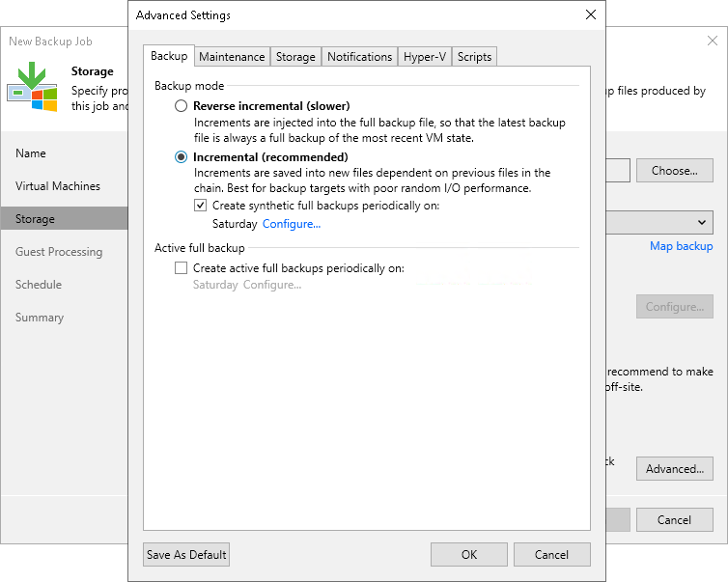This screenshot has height=582, width=728.
Task: Select Reverse incremental backup mode
Action: click(182, 106)
